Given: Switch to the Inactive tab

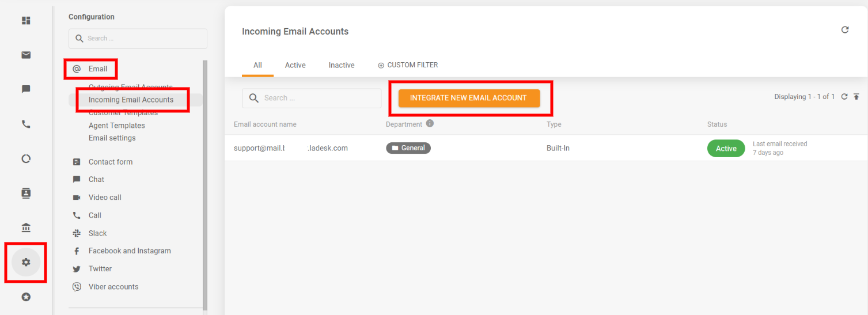Looking at the screenshot, I should (x=342, y=65).
